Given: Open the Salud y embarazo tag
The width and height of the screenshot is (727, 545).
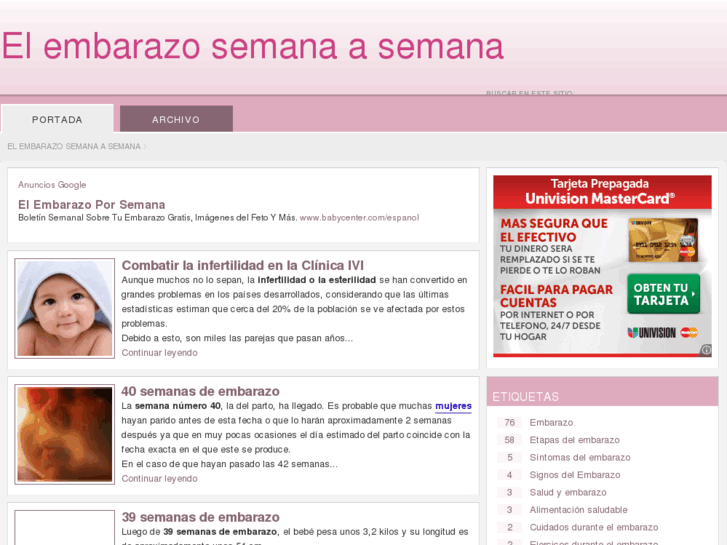Looking at the screenshot, I should point(568,492).
